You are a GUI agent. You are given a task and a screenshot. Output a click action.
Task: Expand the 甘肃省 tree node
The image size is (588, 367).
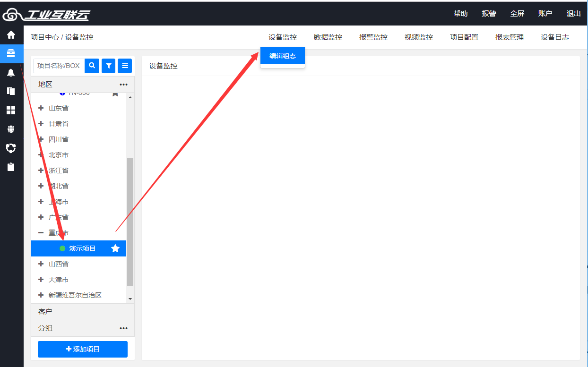(41, 124)
